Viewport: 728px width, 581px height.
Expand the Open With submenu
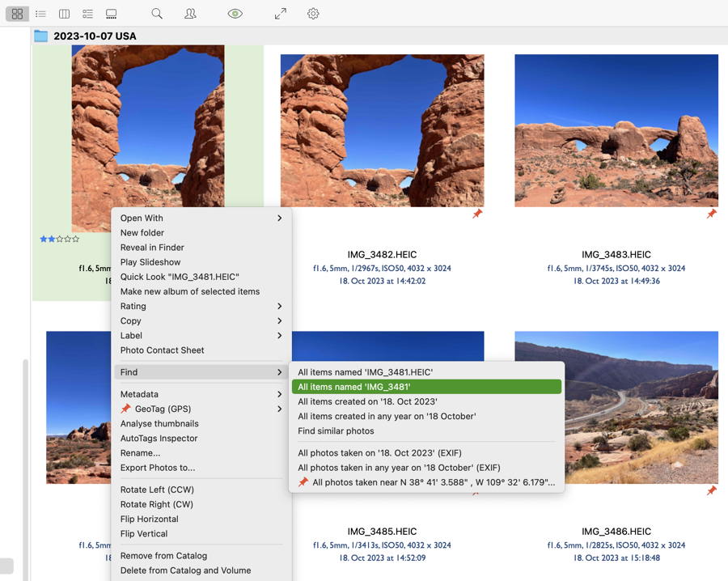click(201, 218)
